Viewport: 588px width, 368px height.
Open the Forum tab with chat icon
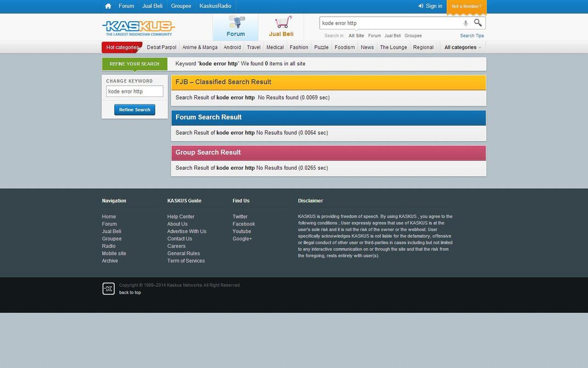click(x=236, y=27)
